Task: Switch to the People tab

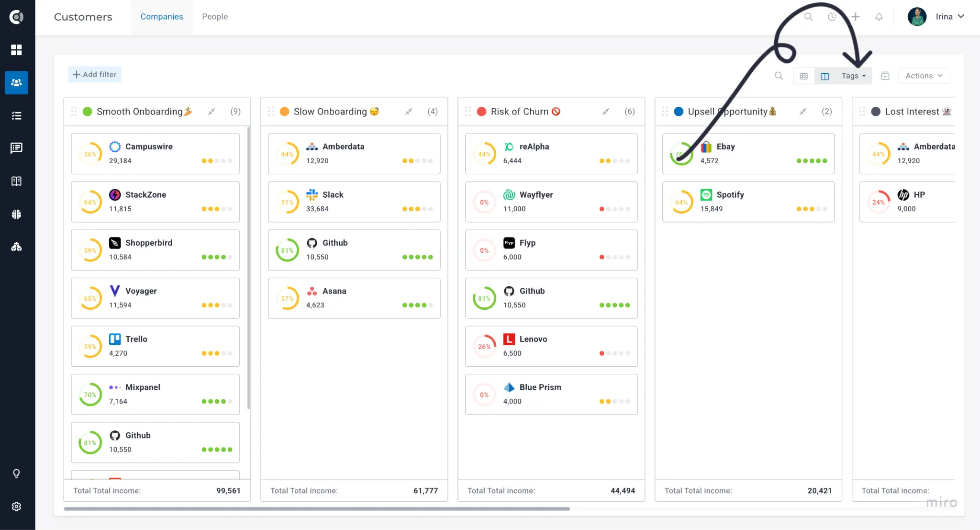Action: pos(215,17)
